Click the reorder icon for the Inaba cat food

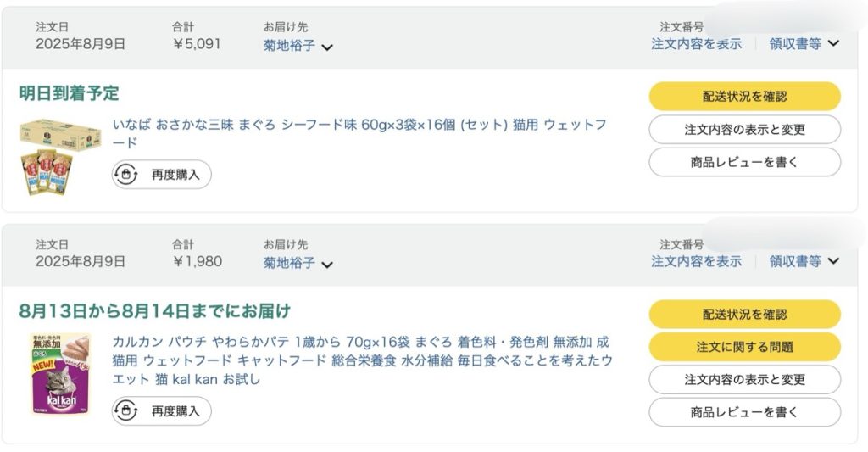coord(127,175)
